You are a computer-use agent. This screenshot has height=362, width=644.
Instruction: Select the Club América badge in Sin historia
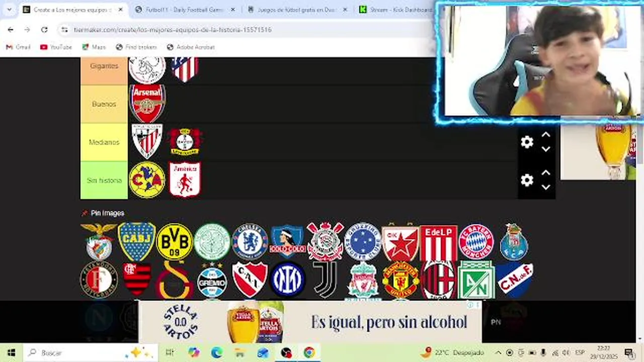tap(147, 180)
